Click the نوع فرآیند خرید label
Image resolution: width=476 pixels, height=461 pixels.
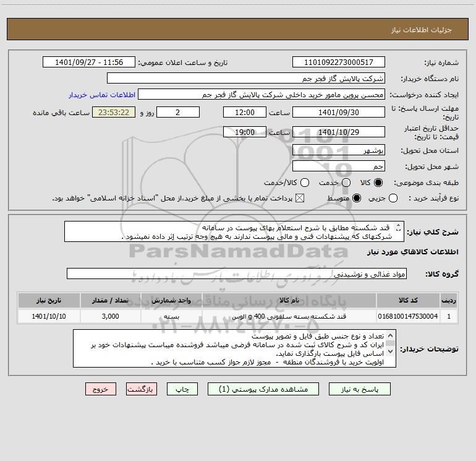433,198
